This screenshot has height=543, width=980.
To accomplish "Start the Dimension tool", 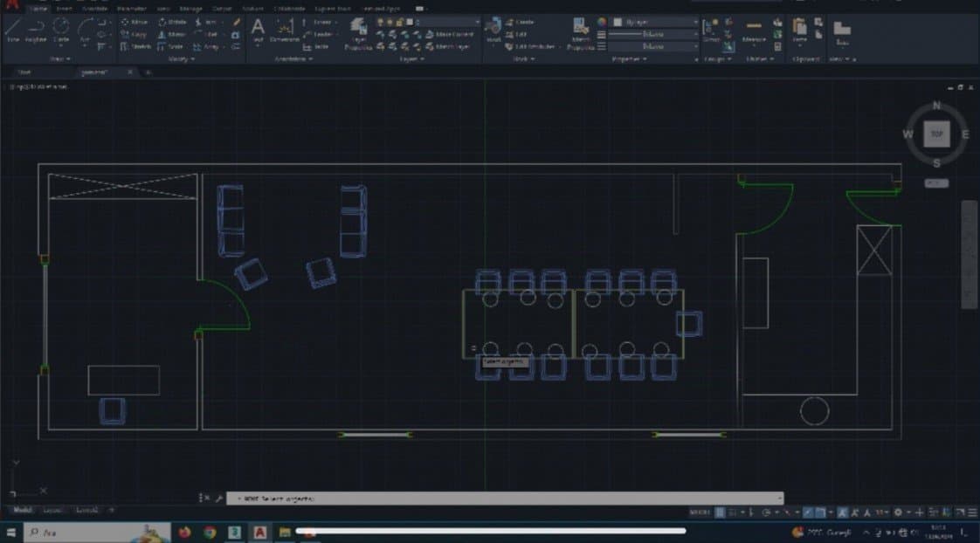I will [285, 31].
